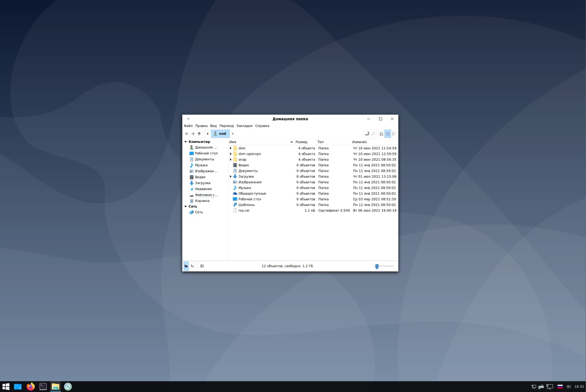Click the volume speaker icon in the tray
586x392 pixels.
pyautogui.click(x=569, y=387)
